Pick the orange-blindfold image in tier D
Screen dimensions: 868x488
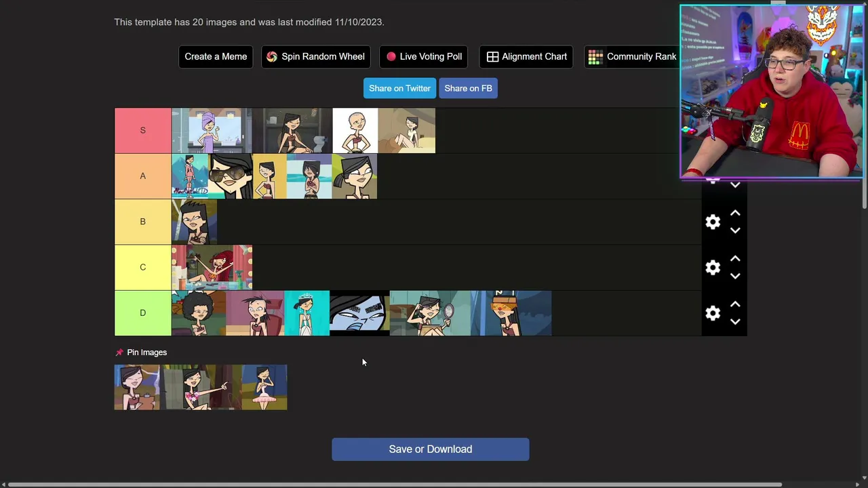pyautogui.click(x=511, y=313)
